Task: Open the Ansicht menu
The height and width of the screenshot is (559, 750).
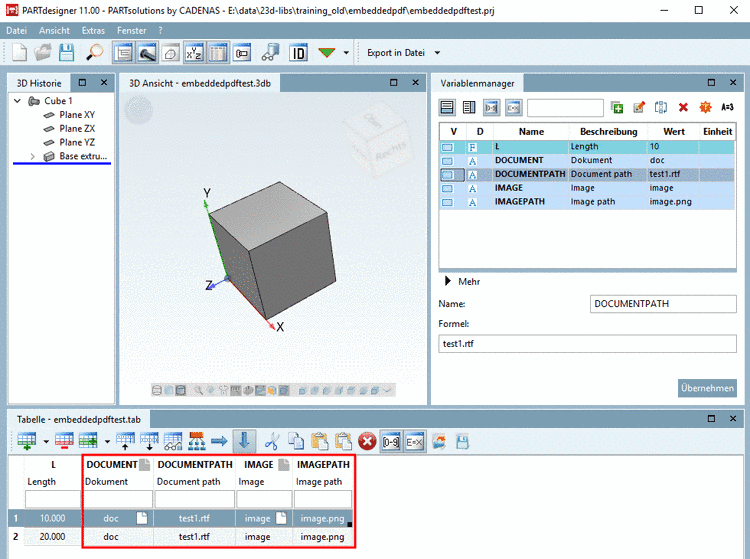Action: 54,31
